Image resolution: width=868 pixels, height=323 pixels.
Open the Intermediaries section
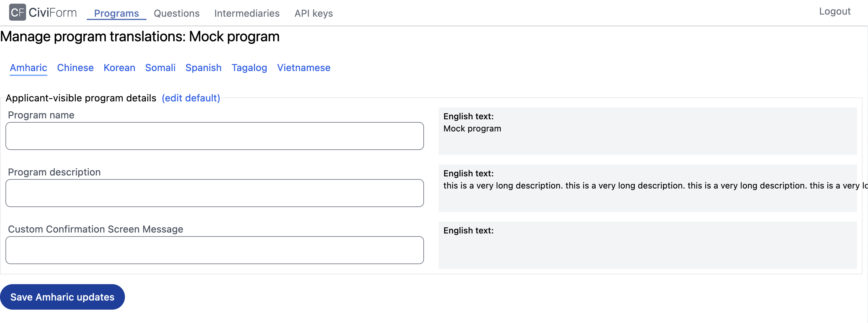coord(247,13)
